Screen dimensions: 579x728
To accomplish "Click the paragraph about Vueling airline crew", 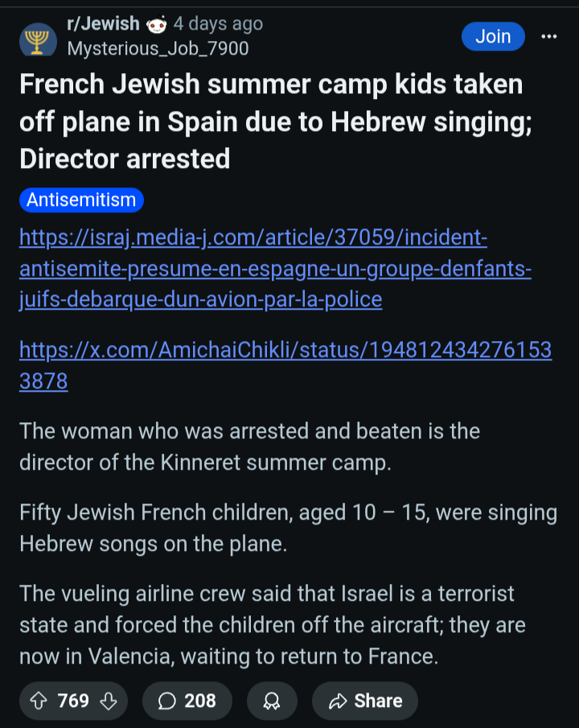I will click(273, 625).
